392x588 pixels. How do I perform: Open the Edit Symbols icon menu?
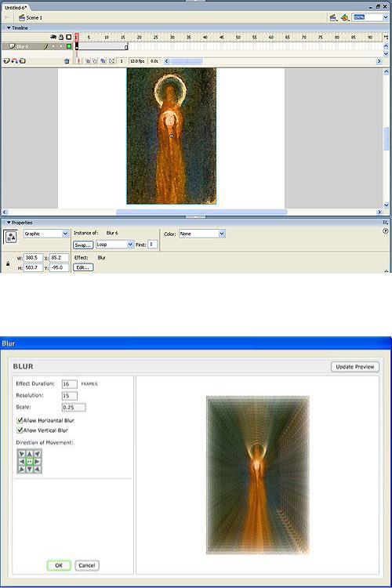coord(345,17)
